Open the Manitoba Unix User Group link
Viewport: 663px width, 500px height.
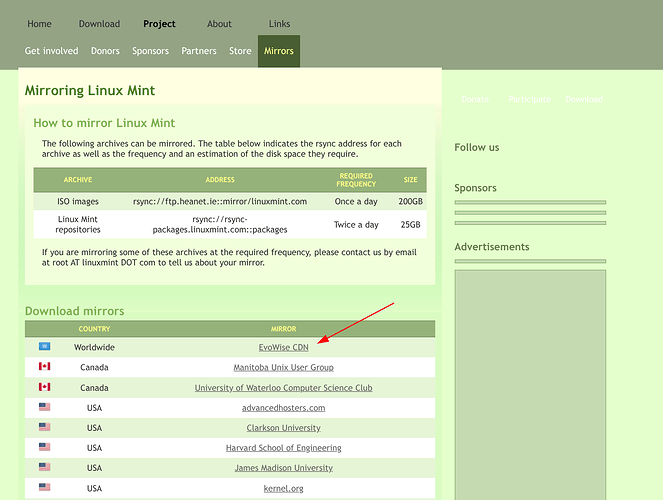pyautogui.click(x=283, y=367)
